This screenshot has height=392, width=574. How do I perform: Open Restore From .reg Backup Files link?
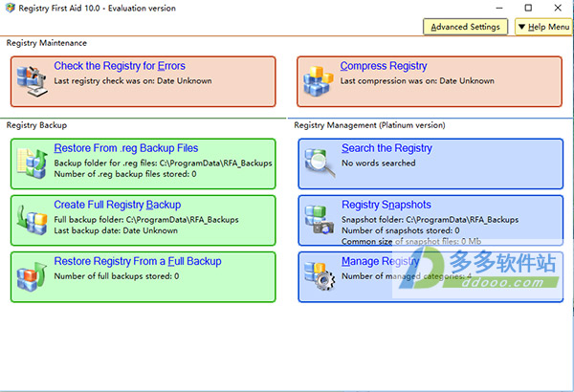coord(126,148)
